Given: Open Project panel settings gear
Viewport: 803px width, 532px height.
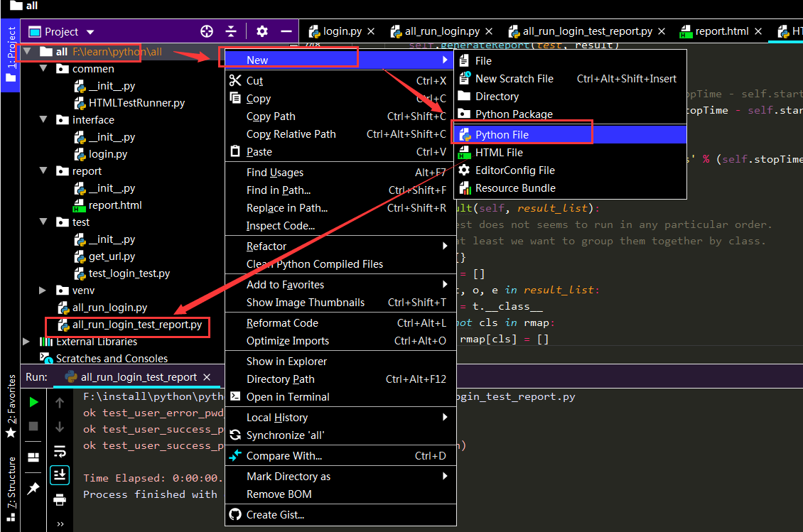Looking at the screenshot, I should click(x=262, y=31).
